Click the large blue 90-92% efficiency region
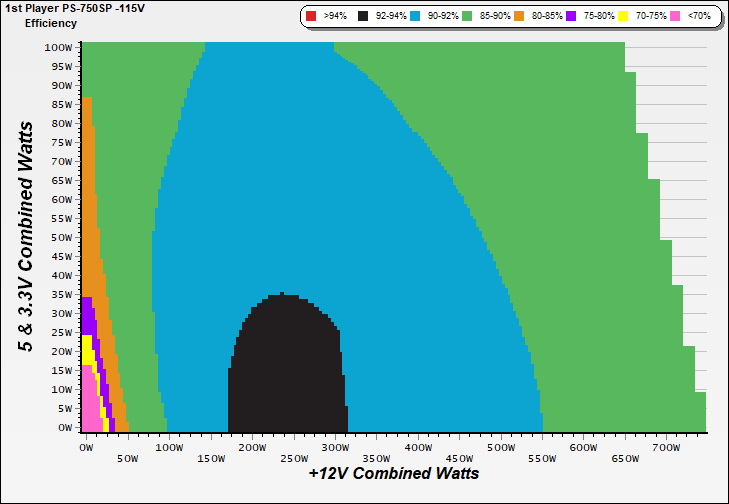The image size is (729, 504). [x=300, y=200]
